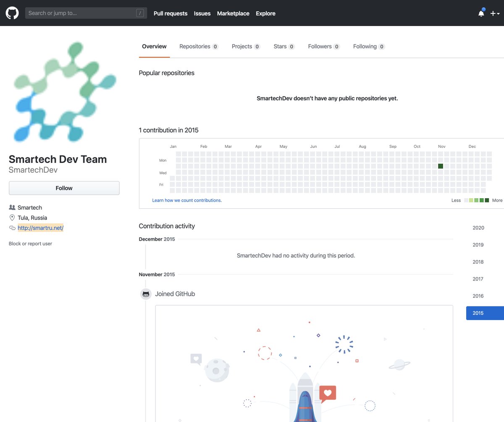The height and width of the screenshot is (422, 504).
Task: Click the Octocat icon beside Joined GitHub
Action: (146, 294)
